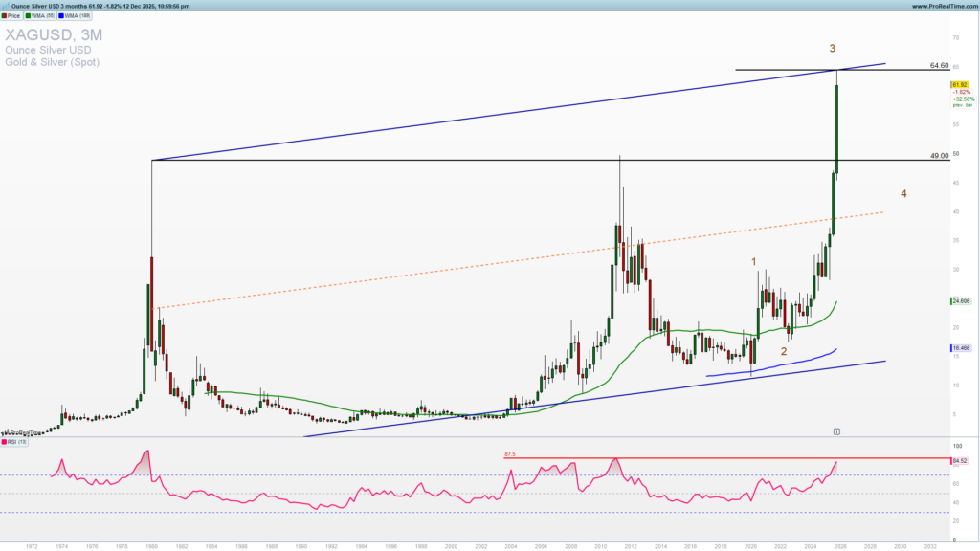Click the XAGUSD, 3M chart heading
This screenshot has height=551, width=980.
(53, 36)
